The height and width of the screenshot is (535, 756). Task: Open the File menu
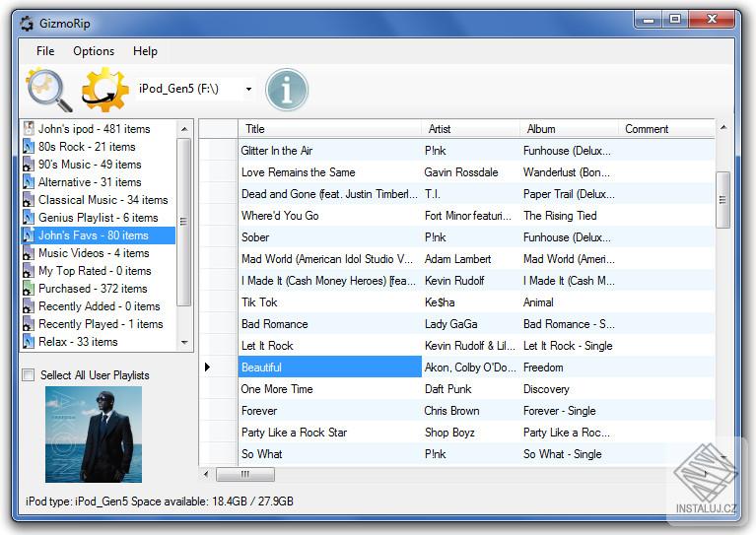click(45, 51)
